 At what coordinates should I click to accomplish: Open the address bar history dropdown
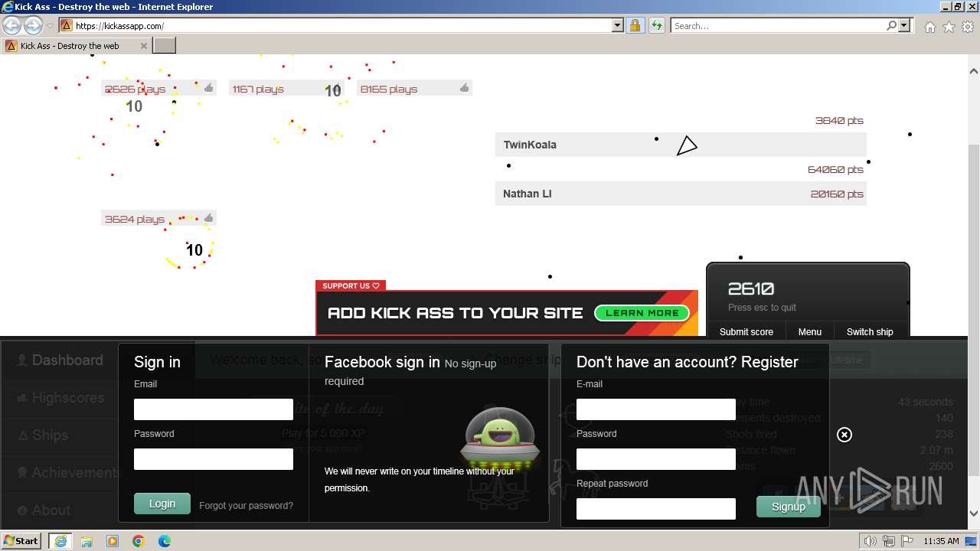(618, 25)
